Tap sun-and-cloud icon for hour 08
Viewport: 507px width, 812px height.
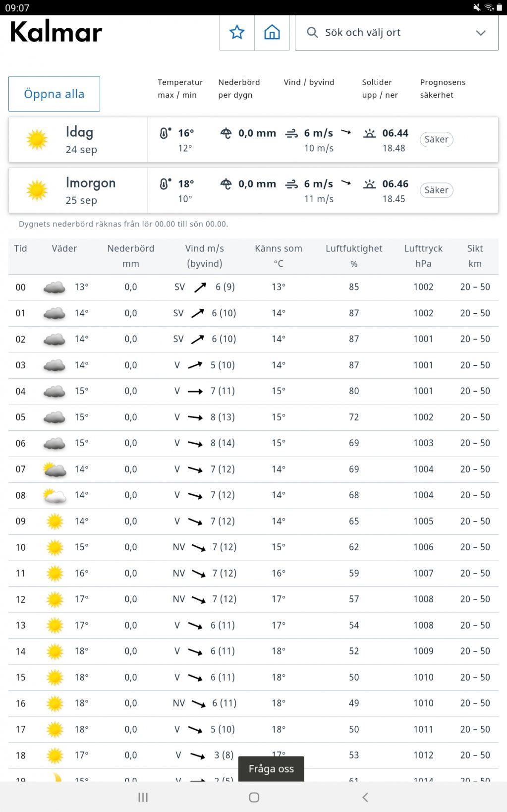[x=55, y=496]
